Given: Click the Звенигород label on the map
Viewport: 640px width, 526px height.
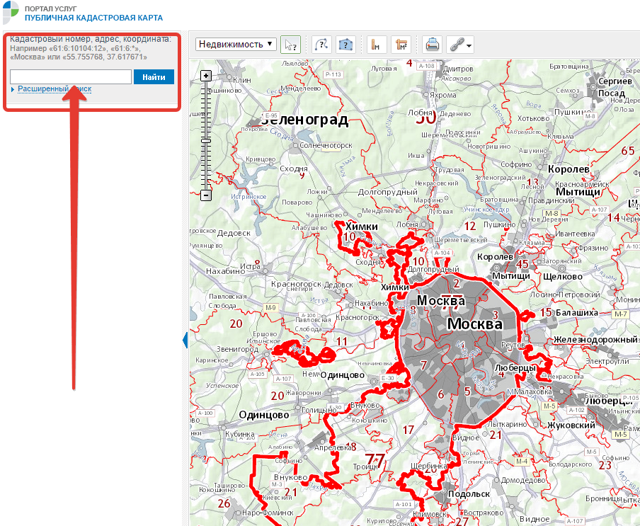Looking at the screenshot, I should click(x=237, y=349).
